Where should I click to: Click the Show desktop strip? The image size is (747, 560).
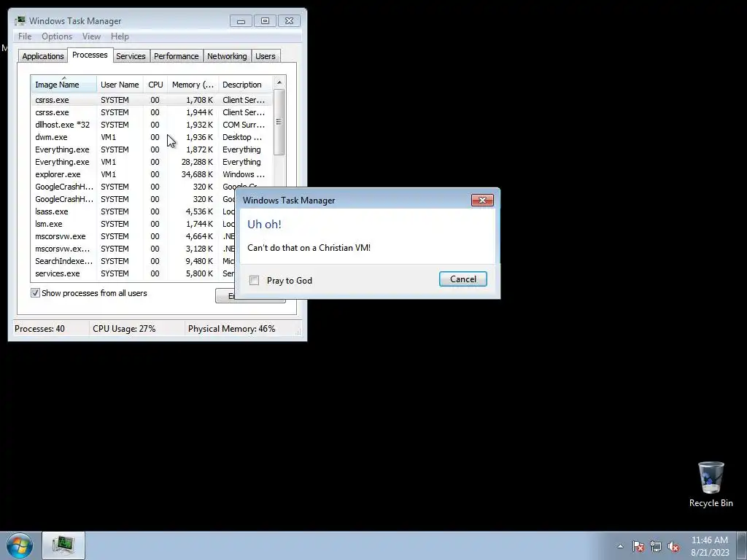pyautogui.click(x=742, y=545)
